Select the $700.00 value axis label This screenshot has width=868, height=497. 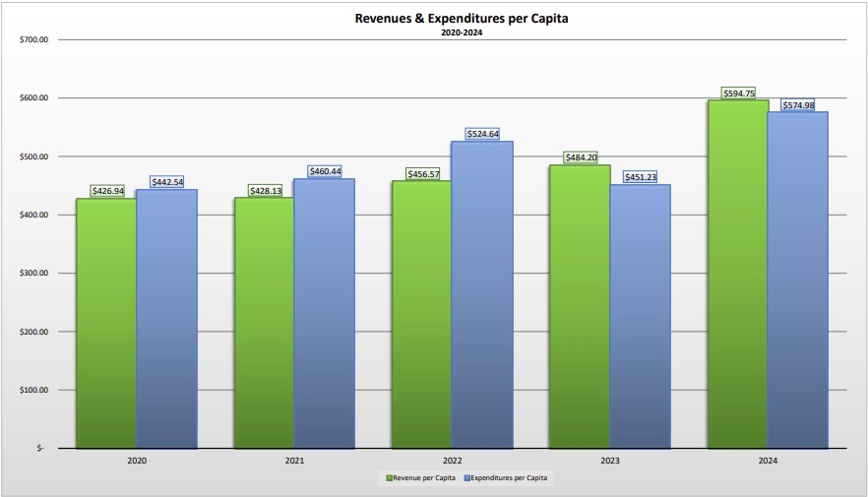[33, 40]
